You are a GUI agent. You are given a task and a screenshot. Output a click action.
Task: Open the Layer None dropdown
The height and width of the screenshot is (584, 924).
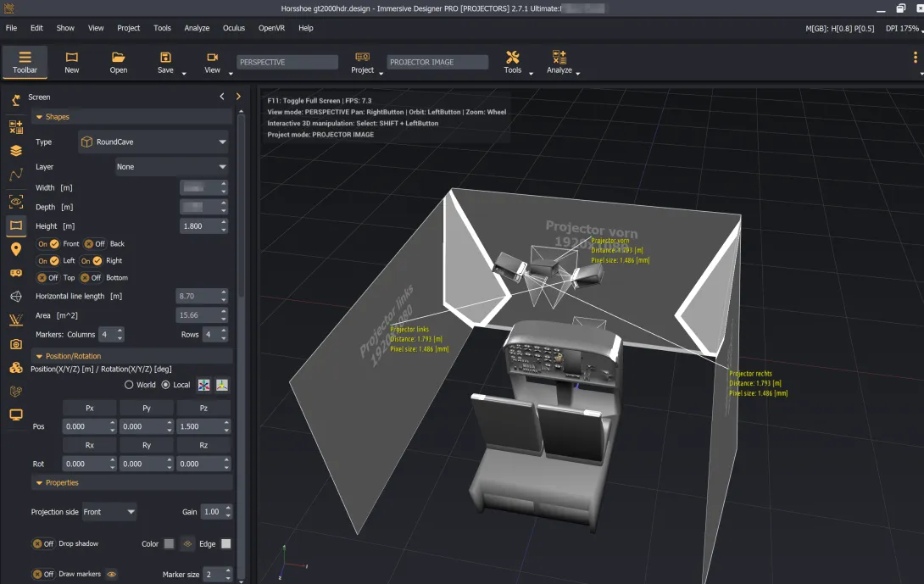[x=171, y=167]
